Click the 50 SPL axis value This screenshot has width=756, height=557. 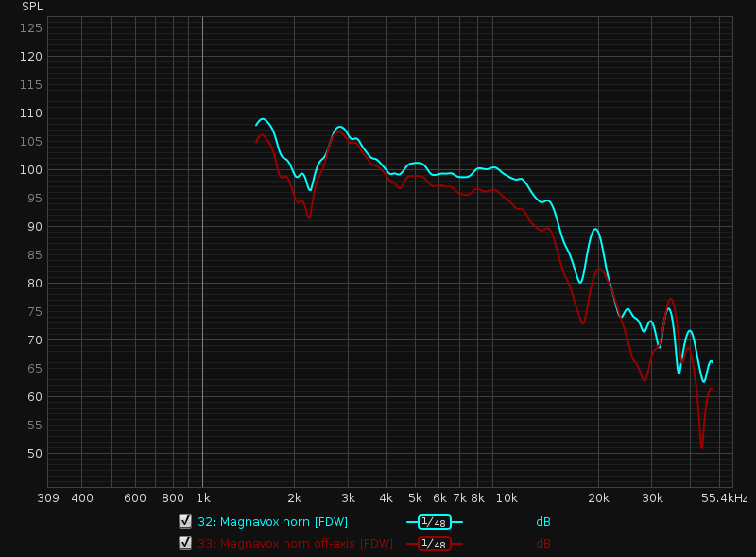(x=35, y=454)
